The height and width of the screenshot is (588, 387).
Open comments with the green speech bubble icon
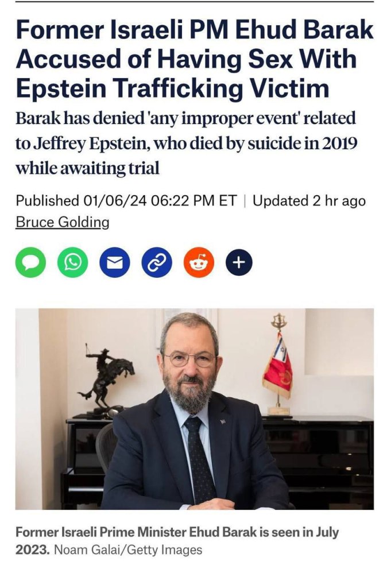30,262
